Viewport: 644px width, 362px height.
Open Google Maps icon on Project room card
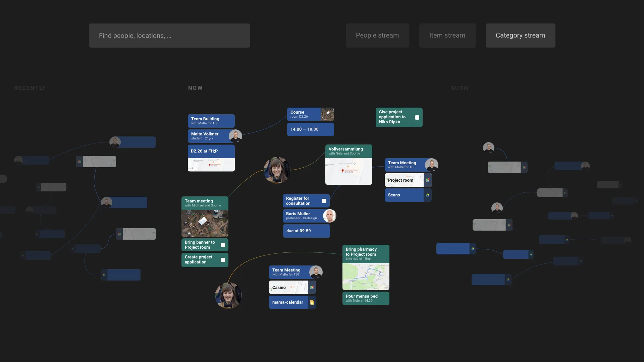tap(428, 180)
